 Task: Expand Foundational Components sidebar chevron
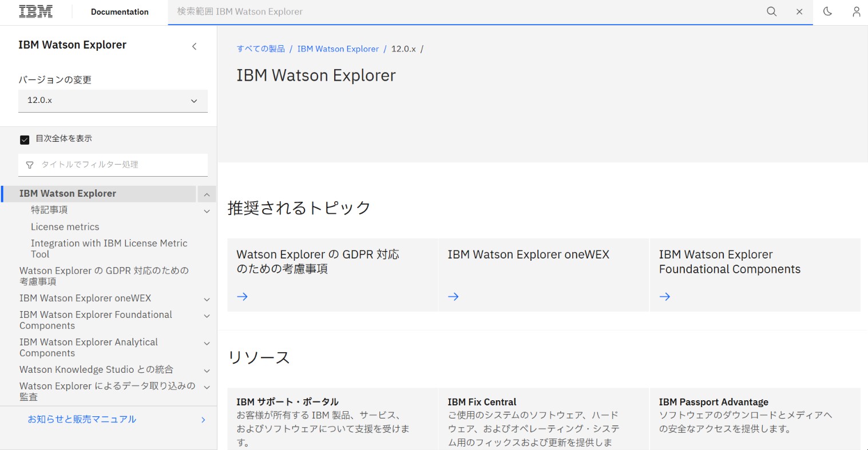coord(207,316)
